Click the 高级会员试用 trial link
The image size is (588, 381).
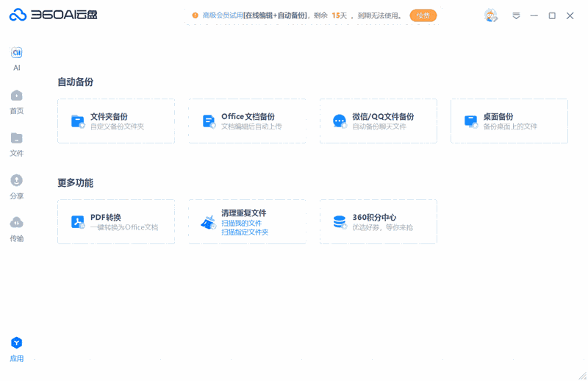(223, 15)
